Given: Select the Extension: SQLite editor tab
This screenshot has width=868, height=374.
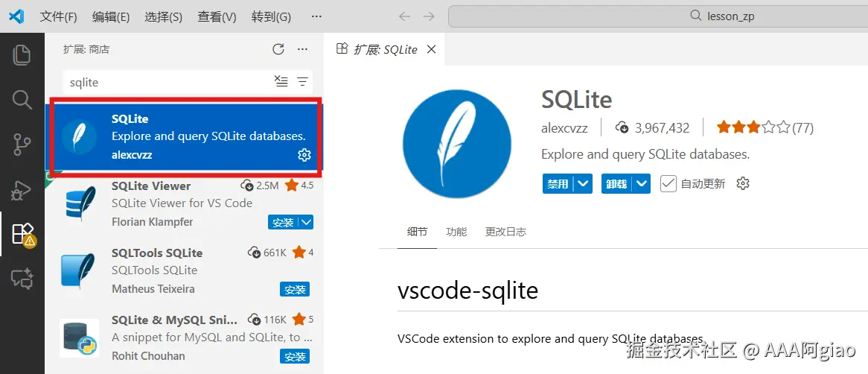Looking at the screenshot, I should click(x=386, y=49).
